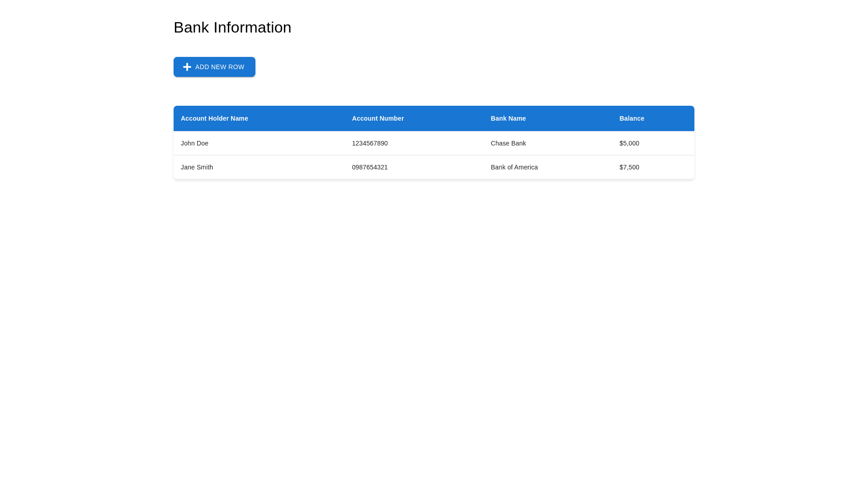Select the Jane Smith cell
Image resolution: width=868 pixels, height=488 pixels.
197,167
